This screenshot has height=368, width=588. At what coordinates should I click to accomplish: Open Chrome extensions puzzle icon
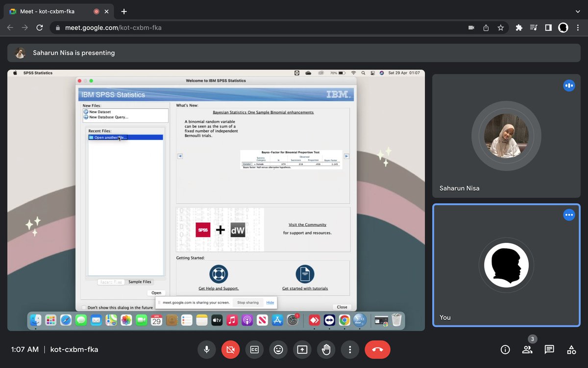click(x=519, y=28)
